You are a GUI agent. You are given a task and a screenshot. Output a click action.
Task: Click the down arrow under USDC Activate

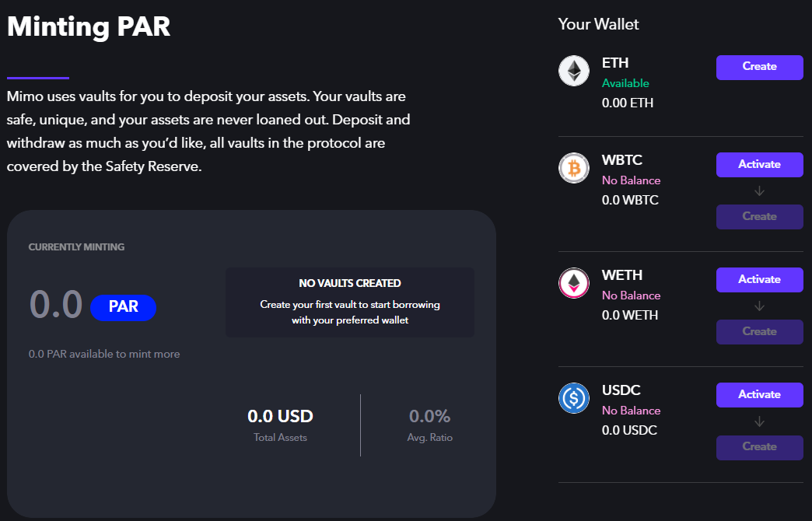click(759, 421)
